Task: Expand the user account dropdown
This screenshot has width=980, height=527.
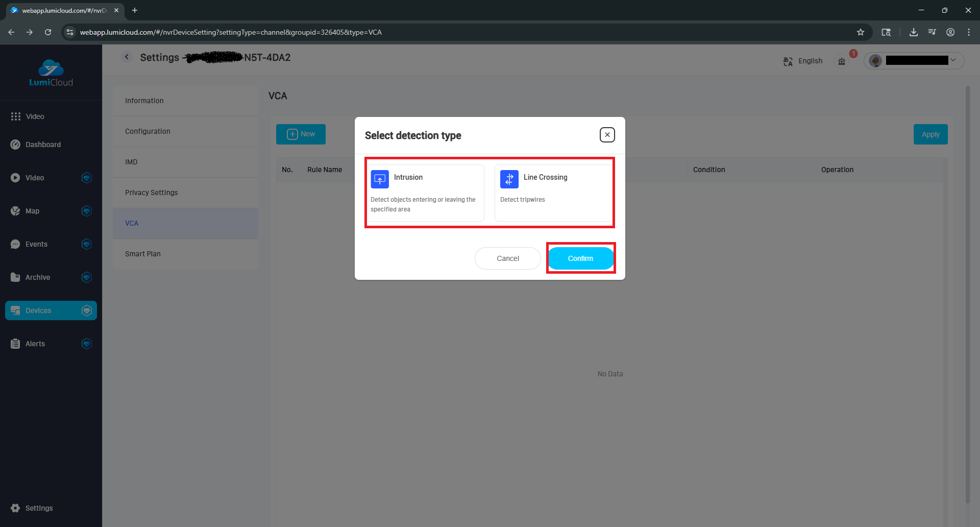Action: click(x=952, y=60)
